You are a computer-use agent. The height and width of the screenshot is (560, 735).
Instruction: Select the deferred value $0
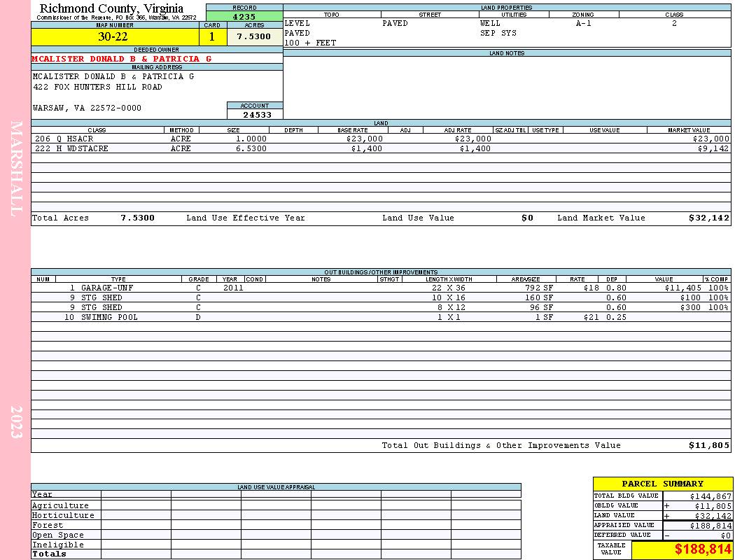tap(726, 535)
